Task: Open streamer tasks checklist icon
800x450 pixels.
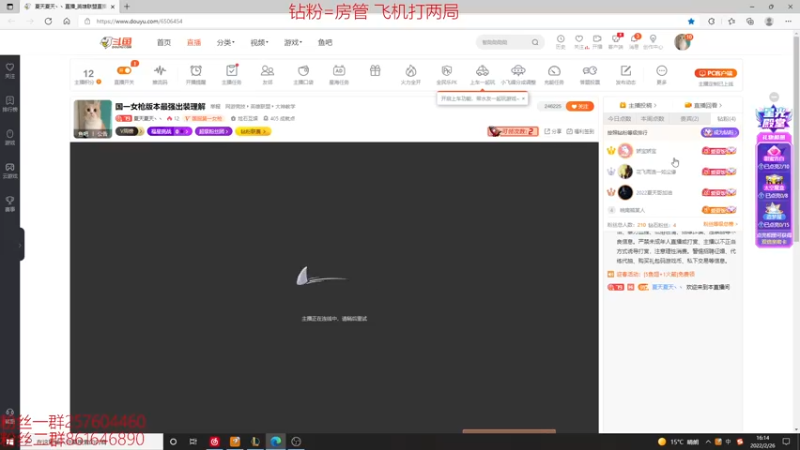Action: tap(232, 70)
